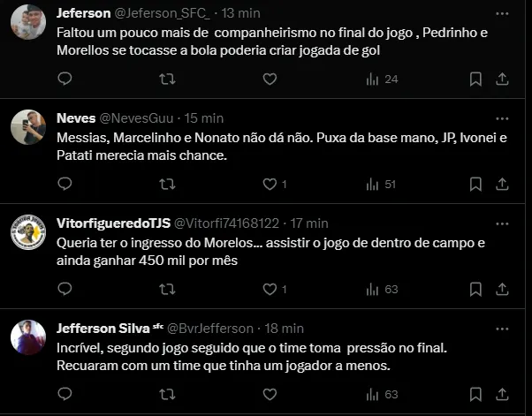Reply to Neves's tweet about Messias
Viewport: 532px width, 416px height.
point(65,184)
